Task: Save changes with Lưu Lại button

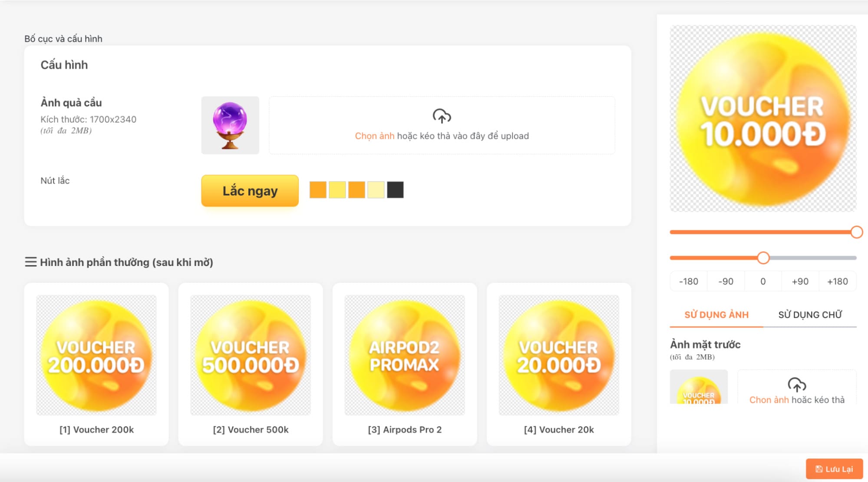Action: point(834,469)
